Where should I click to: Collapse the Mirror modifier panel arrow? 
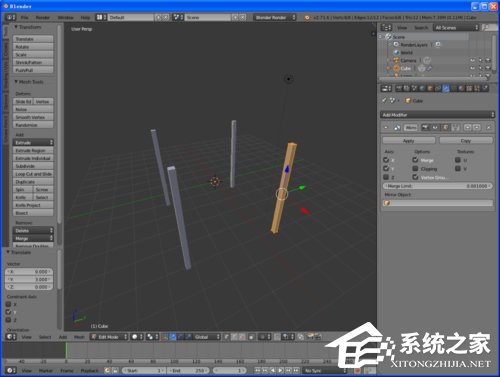tap(386, 127)
